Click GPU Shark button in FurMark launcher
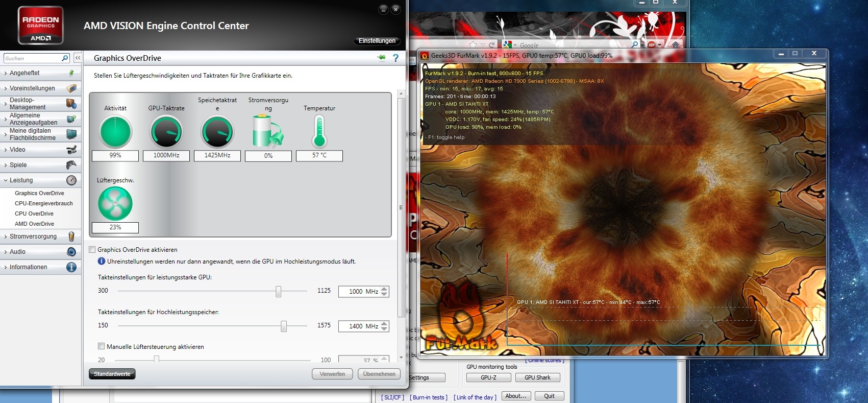This screenshot has width=868, height=403. pos(537,377)
